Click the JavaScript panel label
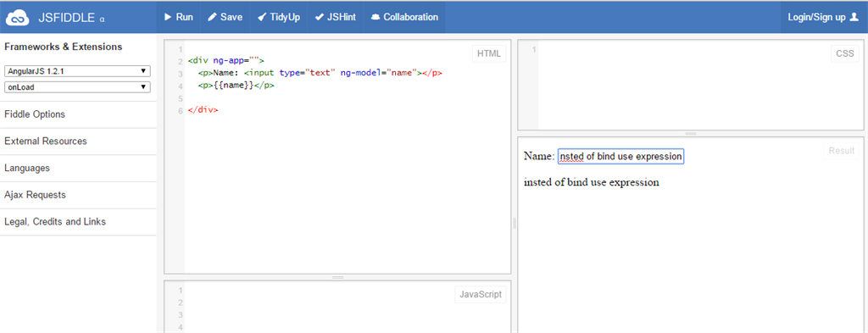The image size is (868, 333). tap(481, 294)
